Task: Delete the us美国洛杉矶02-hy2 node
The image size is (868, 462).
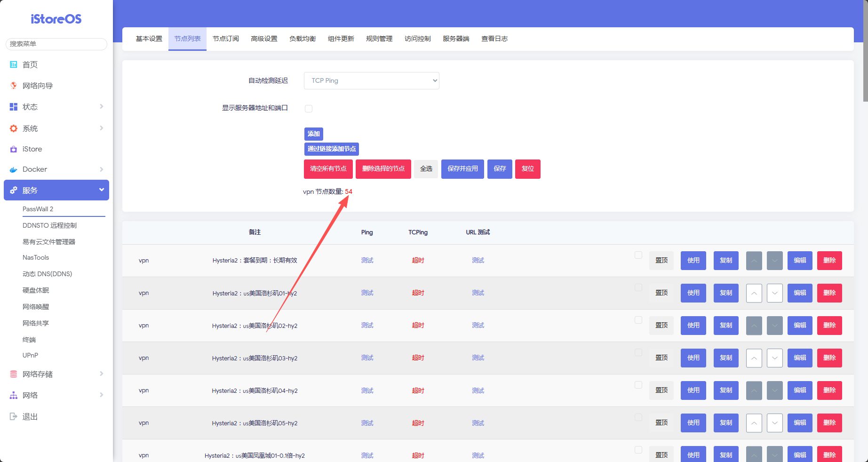Action: click(x=829, y=326)
